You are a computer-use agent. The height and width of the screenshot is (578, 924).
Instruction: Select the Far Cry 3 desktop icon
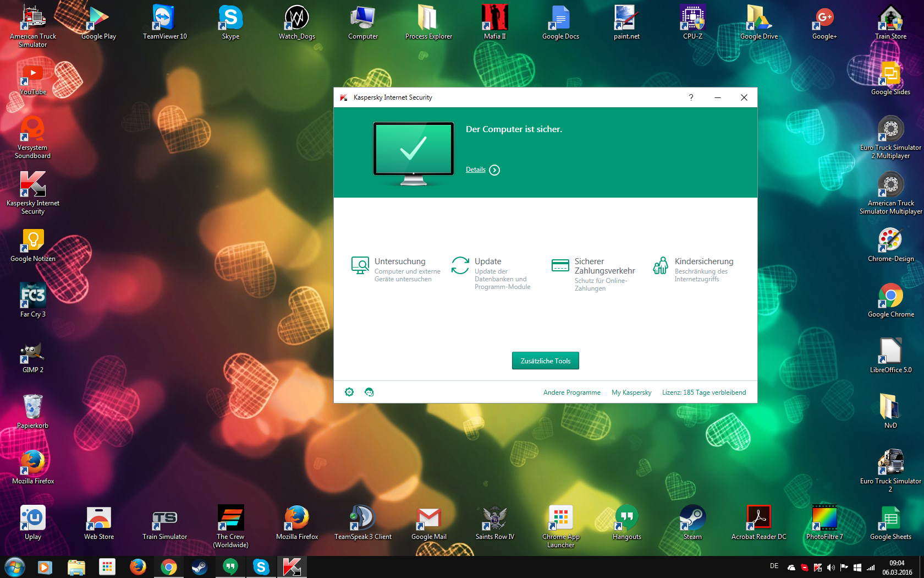[33, 300]
